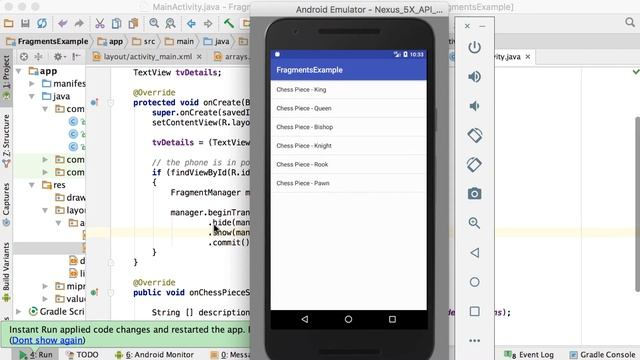Select the main breadcrumb

179,41
